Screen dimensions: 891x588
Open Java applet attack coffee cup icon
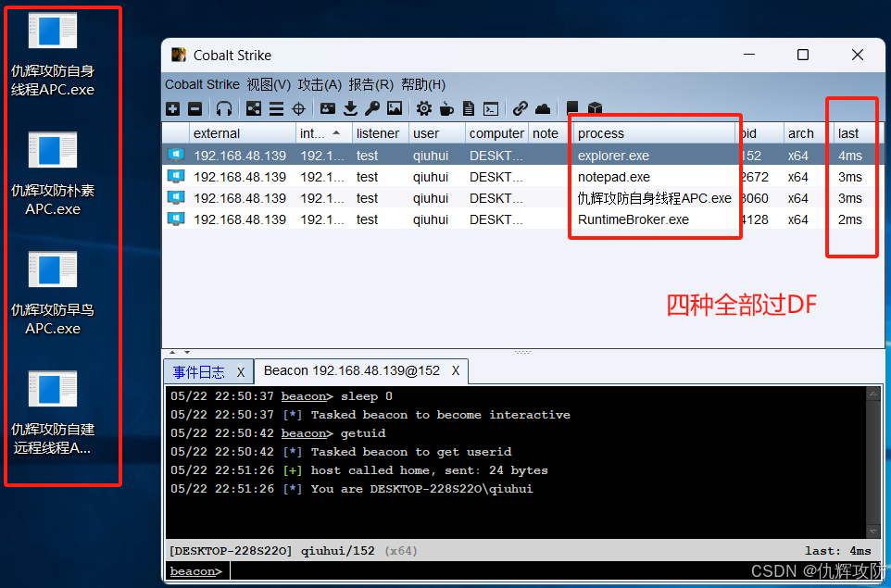click(446, 108)
